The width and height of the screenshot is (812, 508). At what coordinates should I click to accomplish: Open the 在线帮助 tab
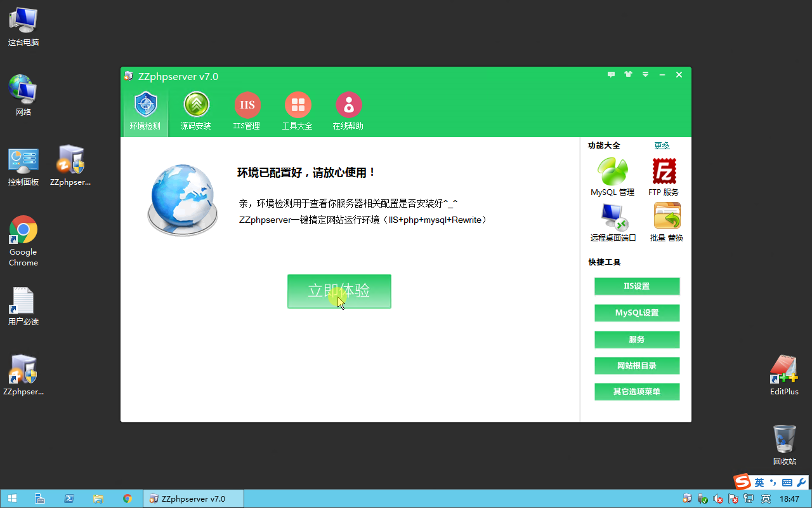point(348,112)
